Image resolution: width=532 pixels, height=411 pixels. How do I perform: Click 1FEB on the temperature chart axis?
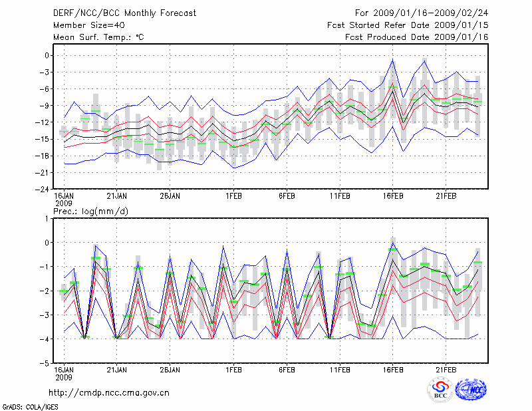coord(233,196)
